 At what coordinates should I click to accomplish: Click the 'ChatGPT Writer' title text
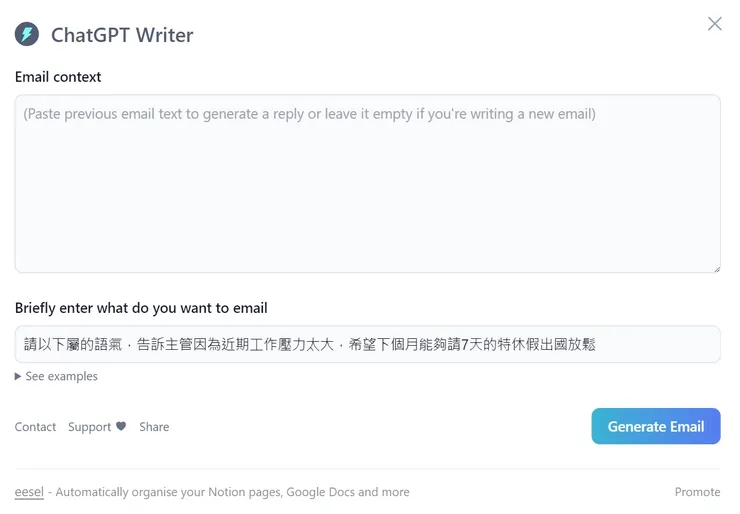click(x=122, y=35)
